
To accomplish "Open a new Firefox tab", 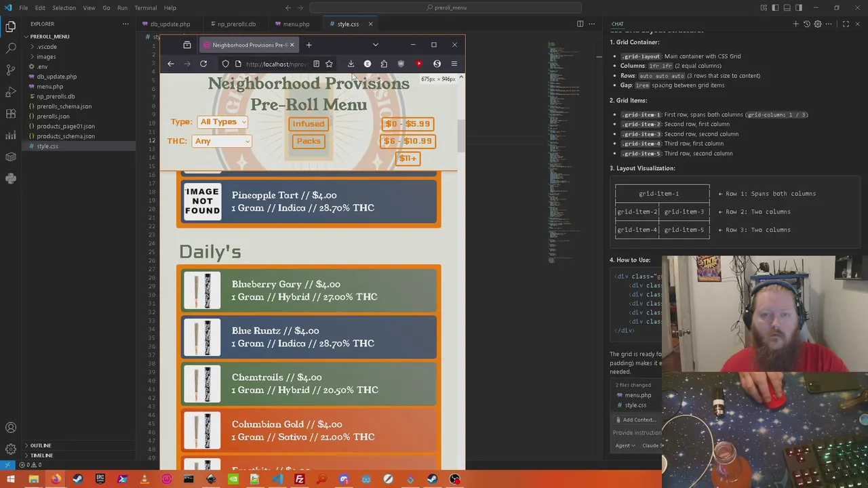I will click(x=309, y=45).
